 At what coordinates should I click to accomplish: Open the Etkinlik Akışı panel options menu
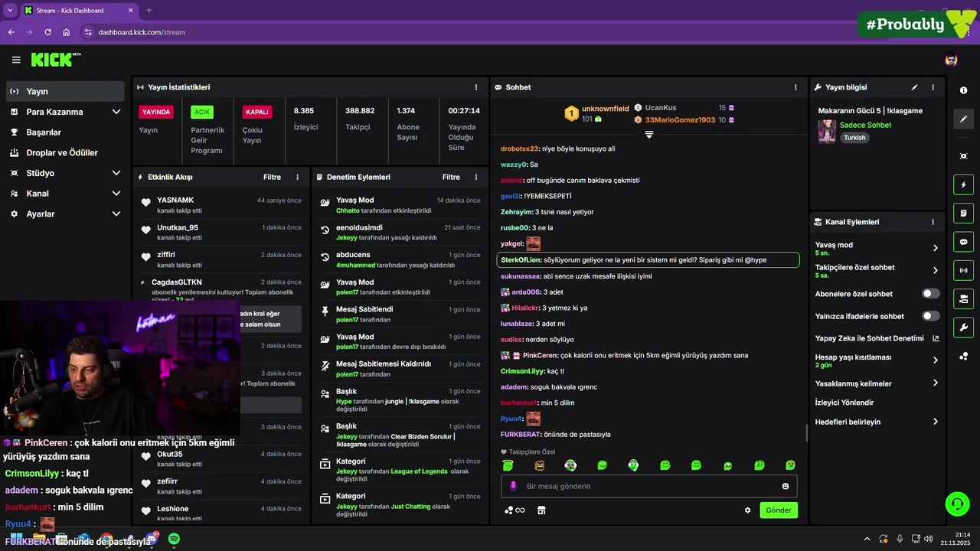(298, 177)
